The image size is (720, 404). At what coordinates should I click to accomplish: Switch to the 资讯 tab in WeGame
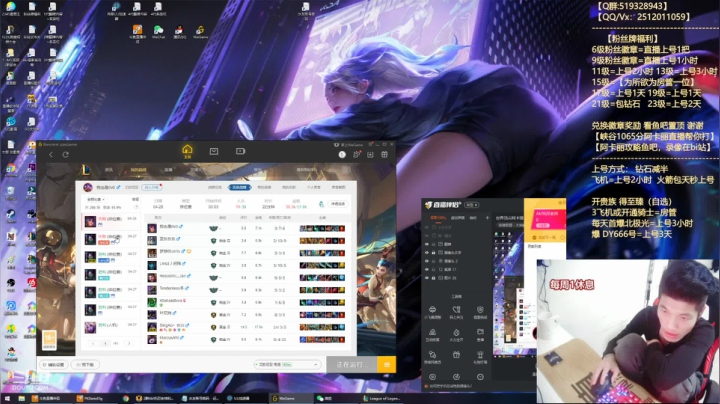click(x=109, y=170)
